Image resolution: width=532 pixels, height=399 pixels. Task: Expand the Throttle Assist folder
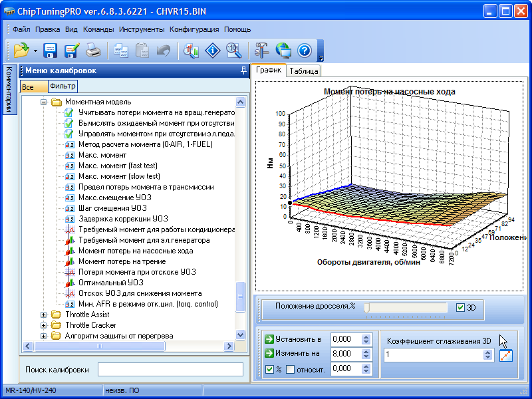pos(45,315)
